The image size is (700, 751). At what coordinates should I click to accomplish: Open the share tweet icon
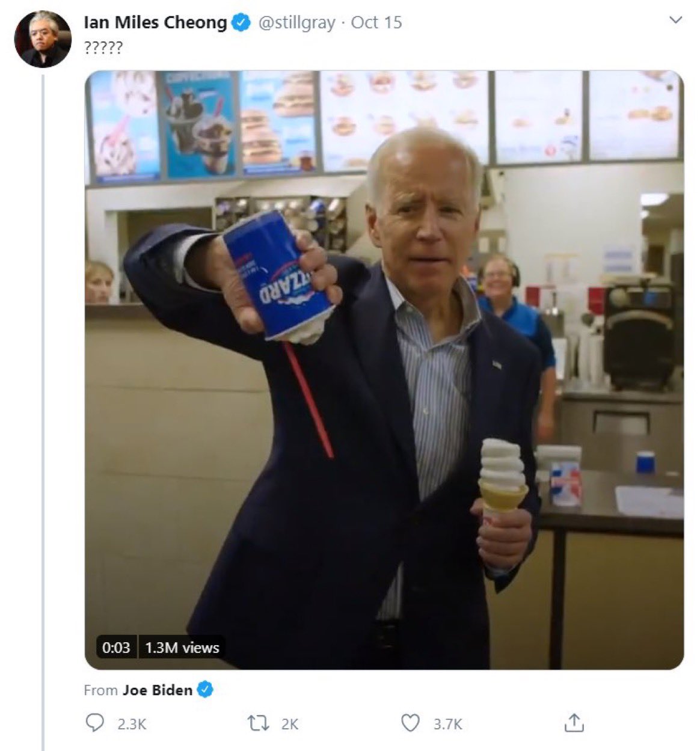574,723
